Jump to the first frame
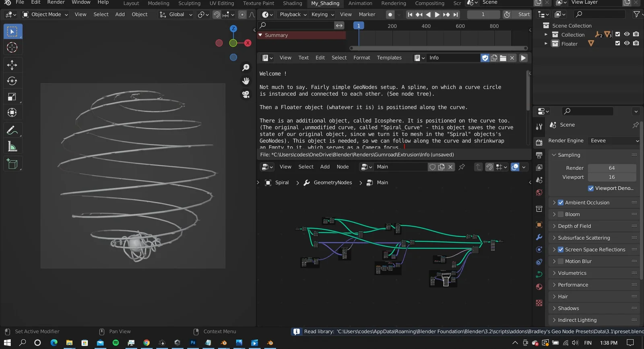This screenshot has height=349, width=644. pyautogui.click(x=410, y=15)
